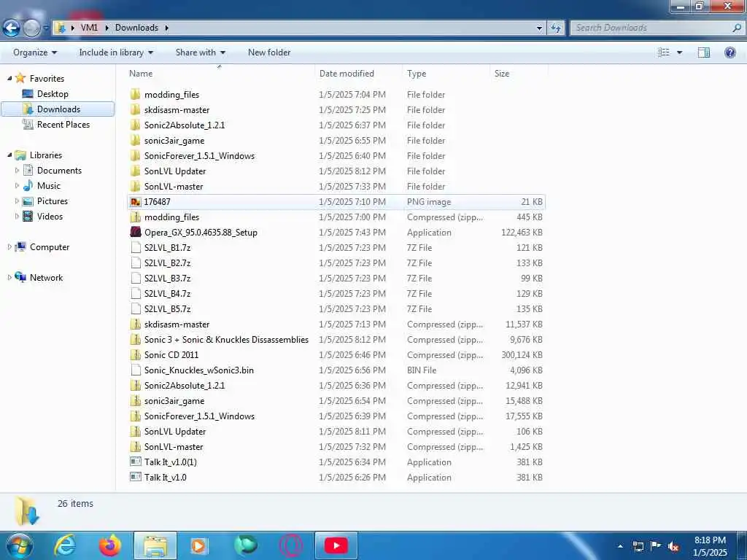Select the Sonic2Absolute_1.2.1 file folder
Screen dimensions: 747x560
pos(185,125)
